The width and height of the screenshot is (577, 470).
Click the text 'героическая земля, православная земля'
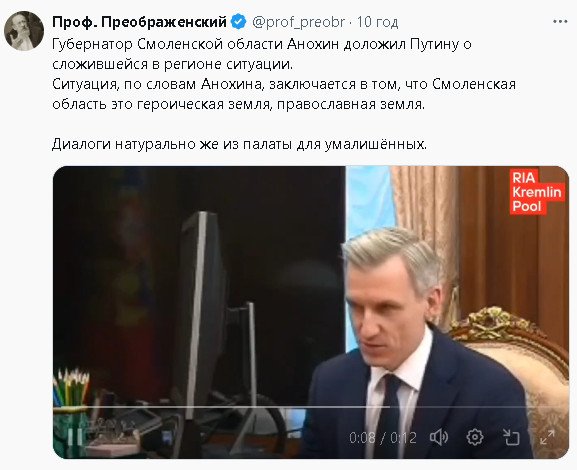coord(281,105)
